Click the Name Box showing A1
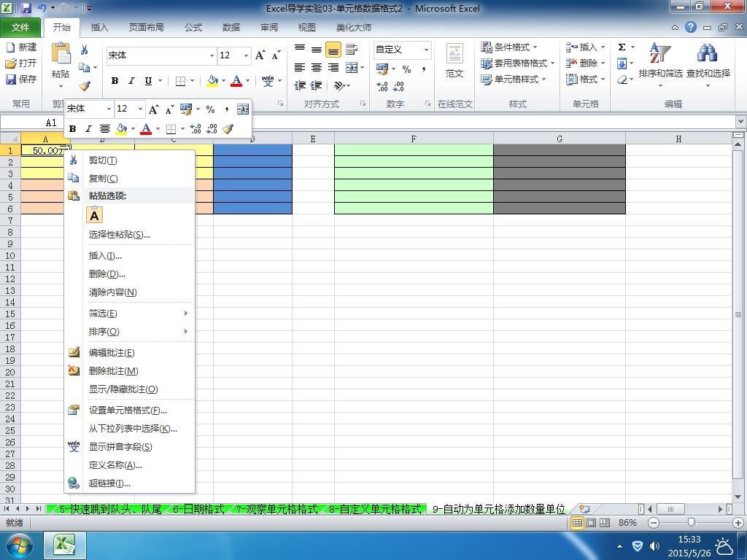747x560 pixels. coord(32,122)
